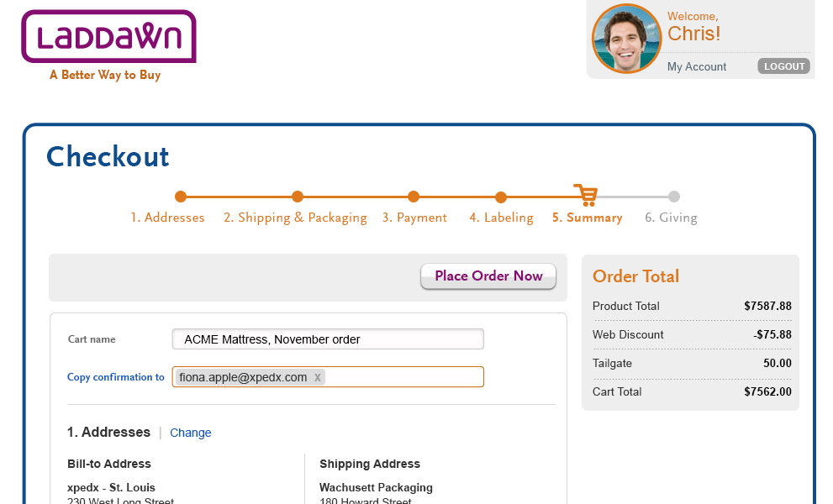Go to step 2. Shipping & Packaging
The width and height of the screenshot is (833, 504).
click(x=295, y=218)
